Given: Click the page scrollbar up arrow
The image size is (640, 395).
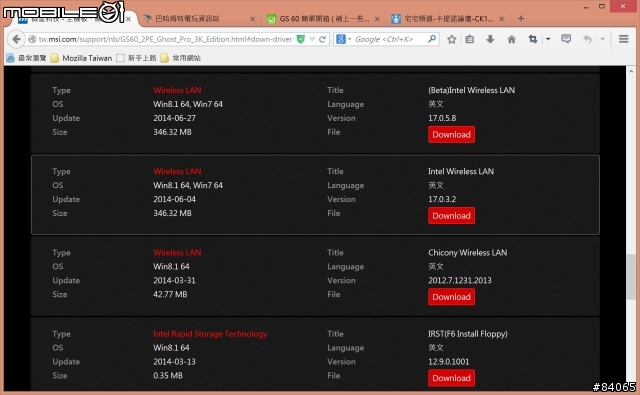Looking at the screenshot, I should tap(631, 71).
